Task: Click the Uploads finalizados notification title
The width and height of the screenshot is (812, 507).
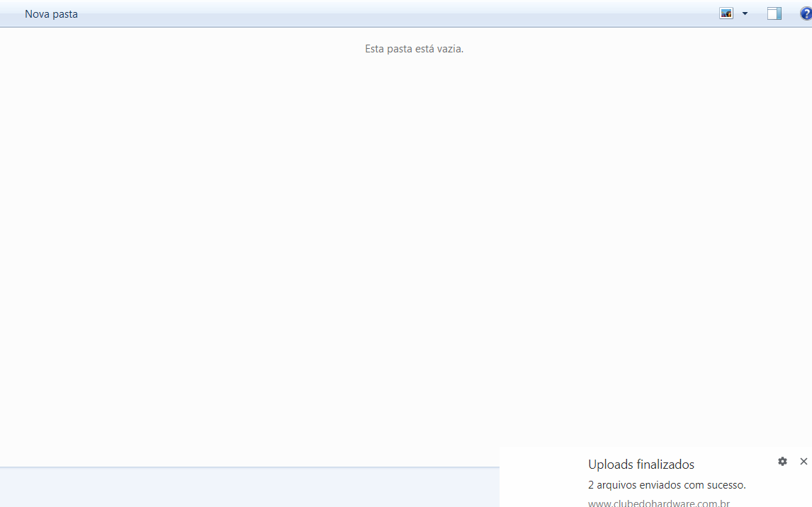Action: [x=641, y=464]
